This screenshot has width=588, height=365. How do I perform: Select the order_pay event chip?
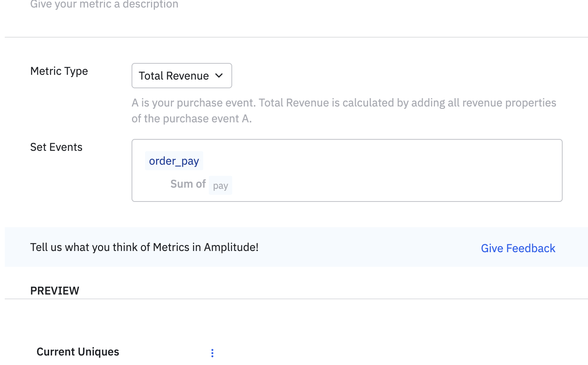tap(174, 161)
